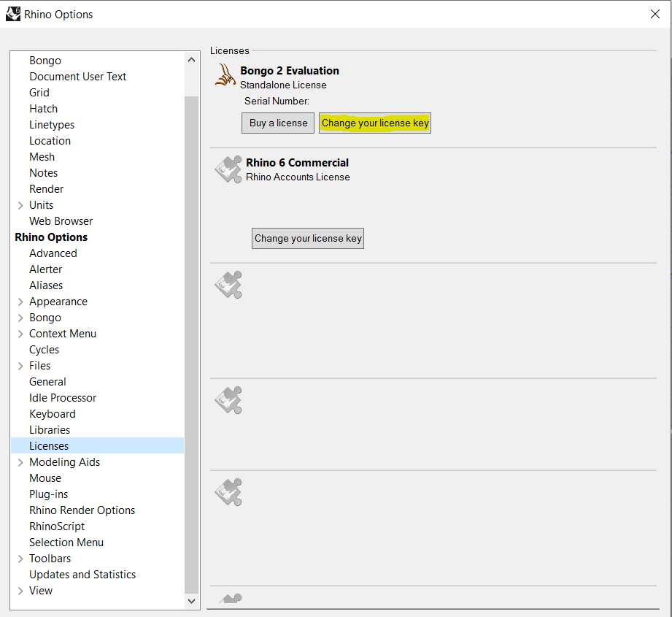Screen dimensions: 672x617
Task: Open the Location settings
Action: point(50,141)
